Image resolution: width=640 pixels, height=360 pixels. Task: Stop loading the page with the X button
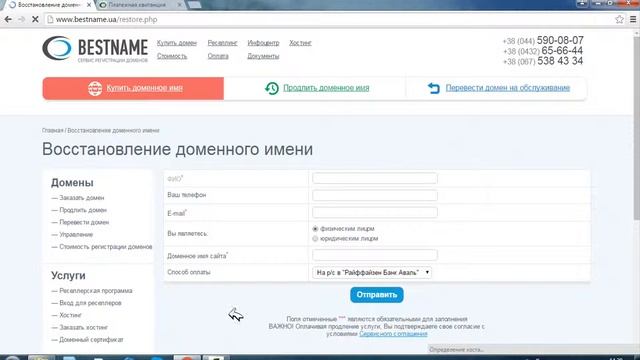(x=35, y=19)
